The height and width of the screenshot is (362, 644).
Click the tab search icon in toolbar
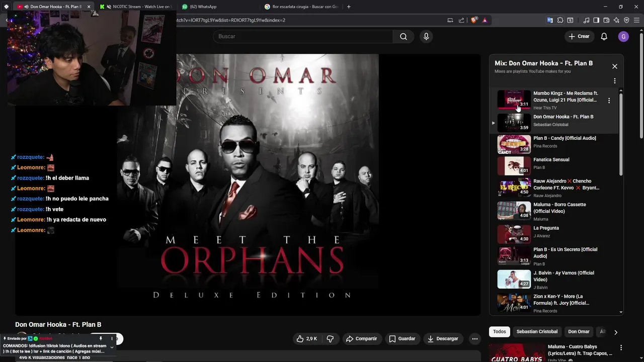coord(570,20)
